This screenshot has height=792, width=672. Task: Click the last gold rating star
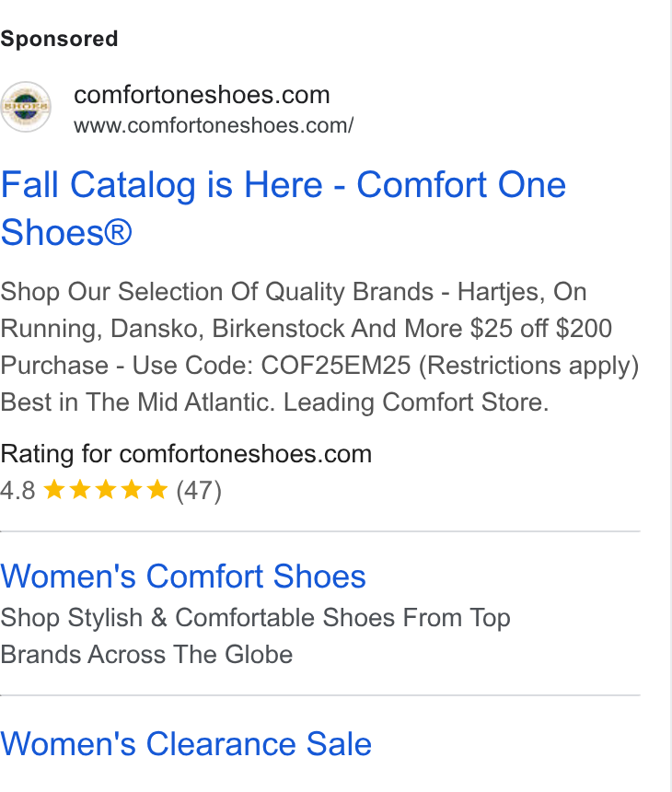pos(157,490)
